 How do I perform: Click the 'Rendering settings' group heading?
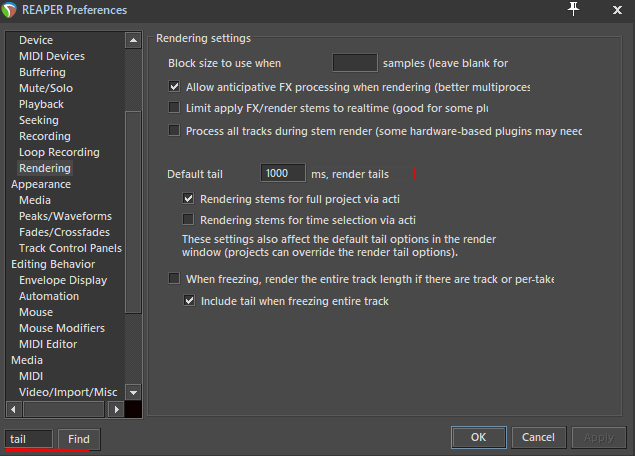point(203,38)
